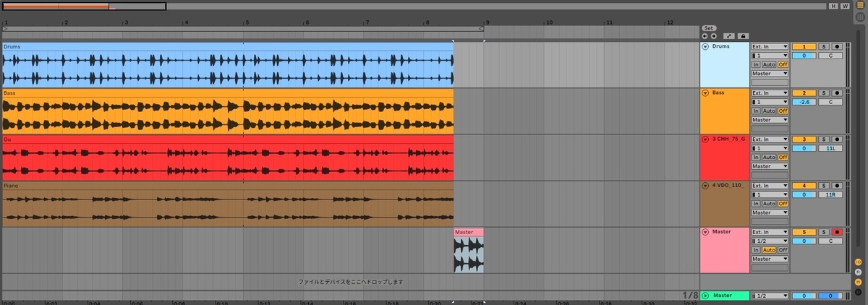Set Drums track monitor to Auto
The height and width of the screenshot is (305, 868).
coord(769,64)
